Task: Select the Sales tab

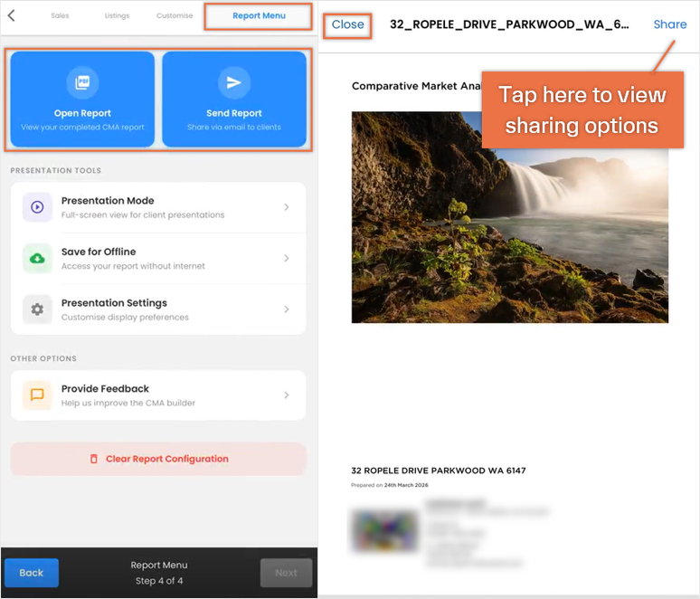Action: 60,15
